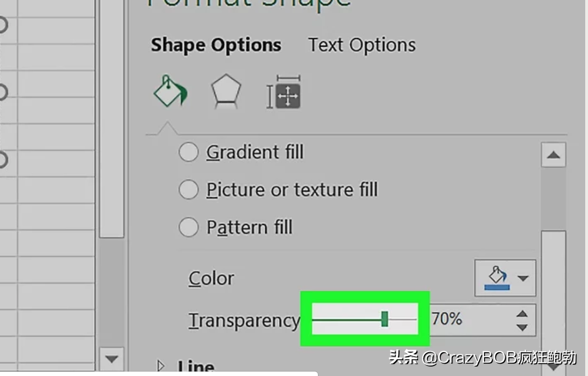The image size is (588, 376).
Task: Click the spreadsheet vertical scrollbar thumb
Action: pos(112,118)
